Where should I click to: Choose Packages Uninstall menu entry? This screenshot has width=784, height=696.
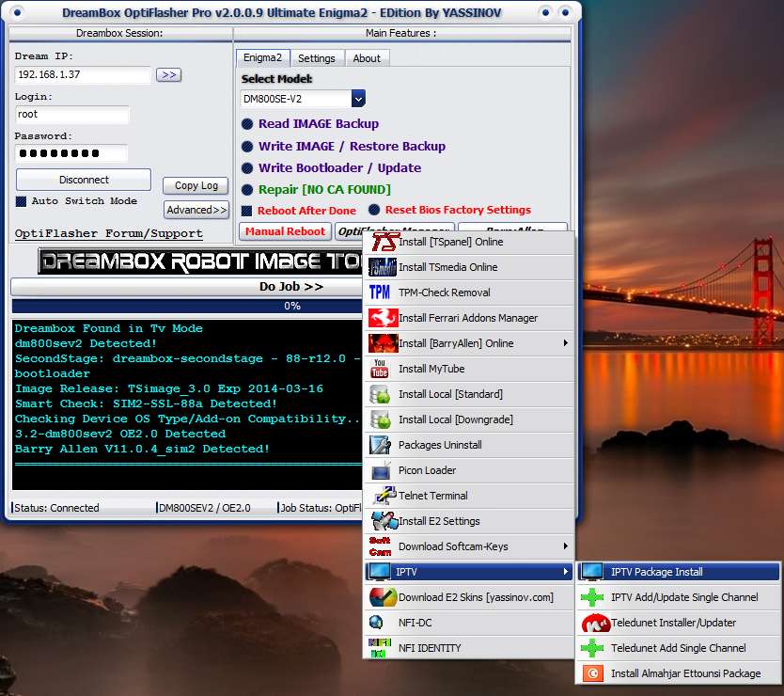469,445
